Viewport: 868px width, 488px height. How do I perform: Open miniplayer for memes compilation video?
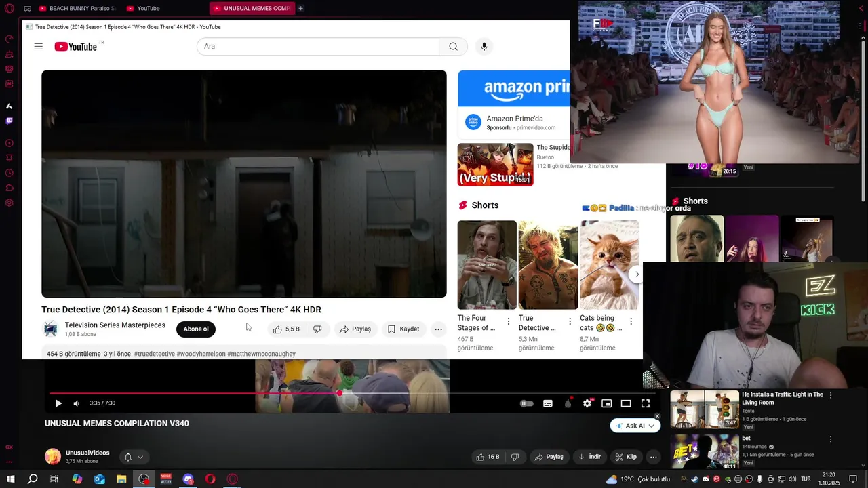pos(607,403)
